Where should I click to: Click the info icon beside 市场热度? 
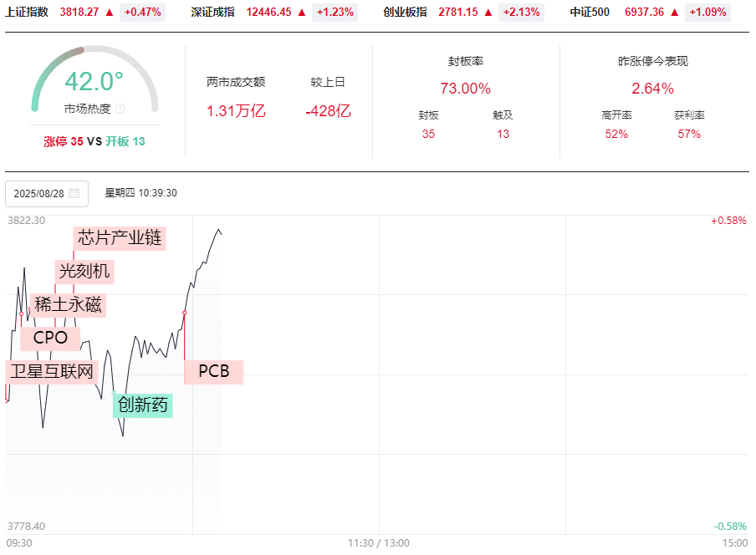120,109
